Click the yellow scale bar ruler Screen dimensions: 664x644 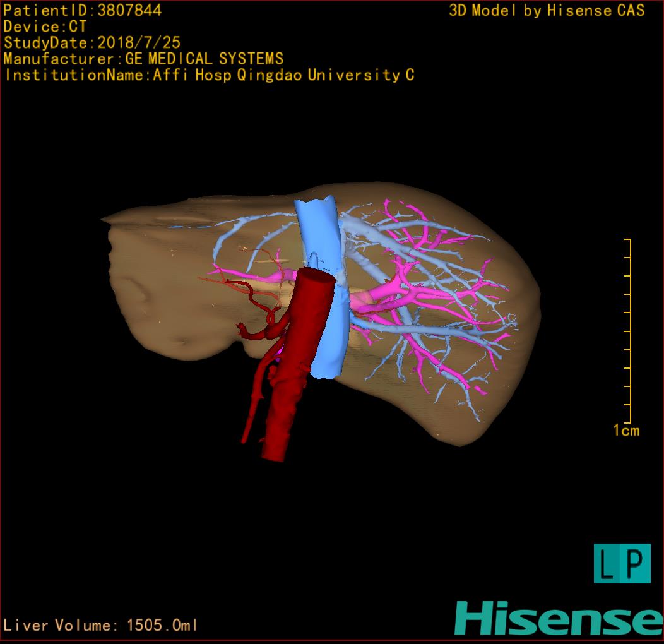[629, 331]
